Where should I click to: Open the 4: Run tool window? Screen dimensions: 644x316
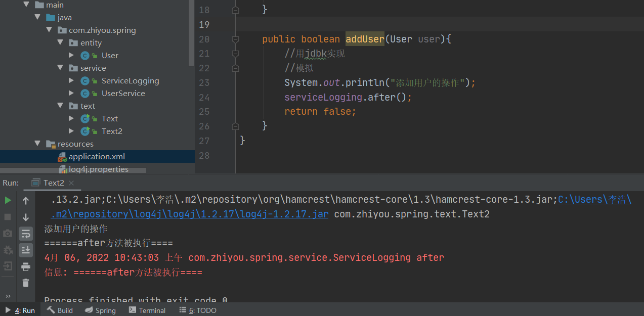point(20,310)
